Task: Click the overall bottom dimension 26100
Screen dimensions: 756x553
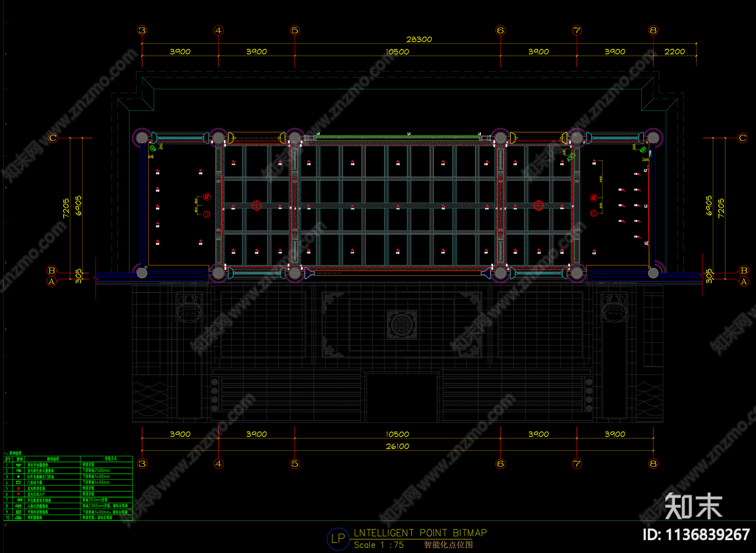Action: click(x=397, y=446)
